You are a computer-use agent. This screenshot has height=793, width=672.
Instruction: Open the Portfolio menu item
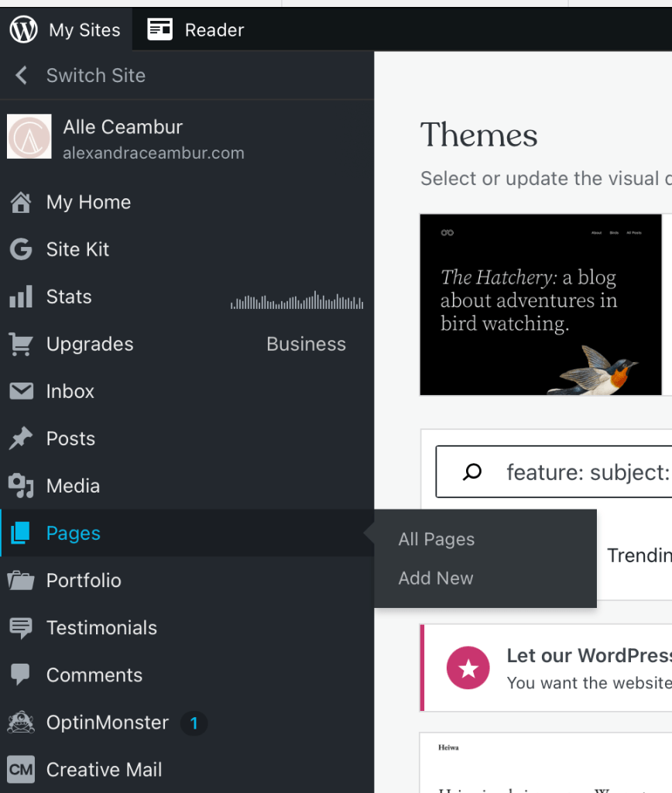click(84, 581)
